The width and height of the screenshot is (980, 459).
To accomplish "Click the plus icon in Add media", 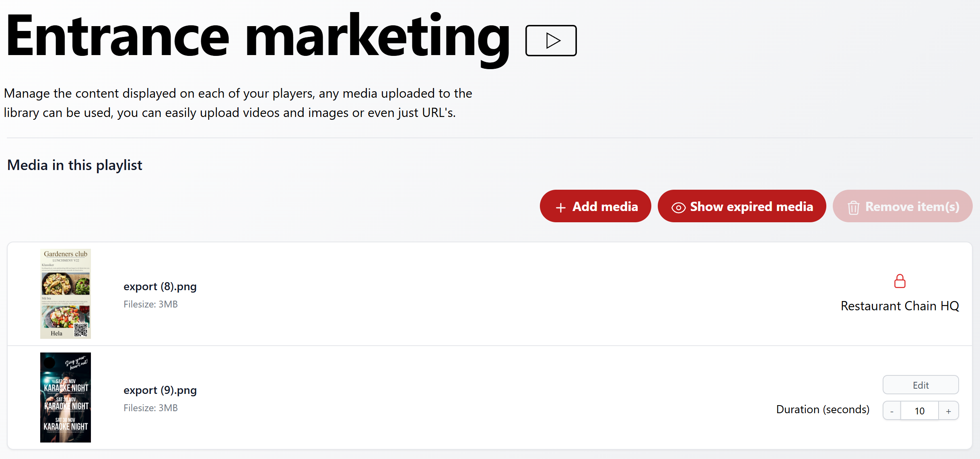I will coord(560,207).
